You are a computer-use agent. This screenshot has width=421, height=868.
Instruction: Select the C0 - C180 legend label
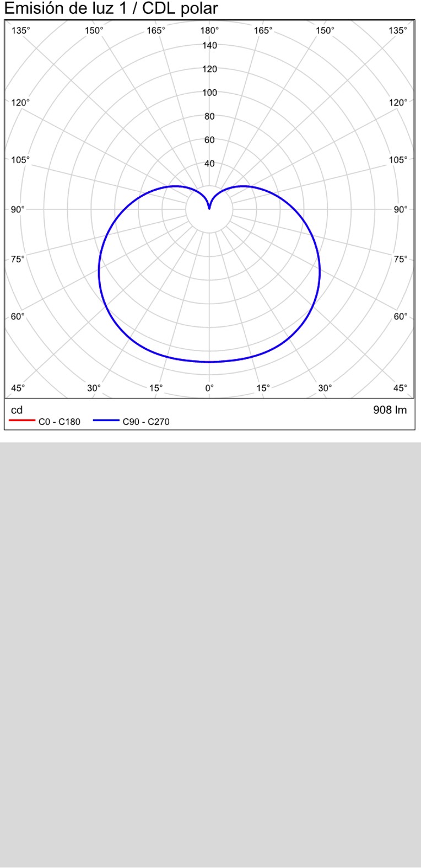tap(59, 422)
